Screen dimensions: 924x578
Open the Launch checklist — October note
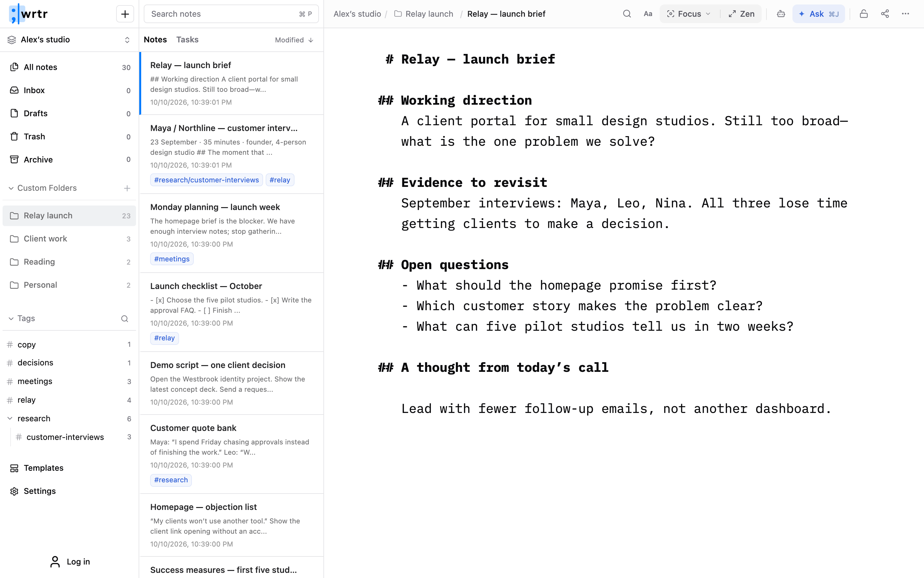pyautogui.click(x=232, y=312)
